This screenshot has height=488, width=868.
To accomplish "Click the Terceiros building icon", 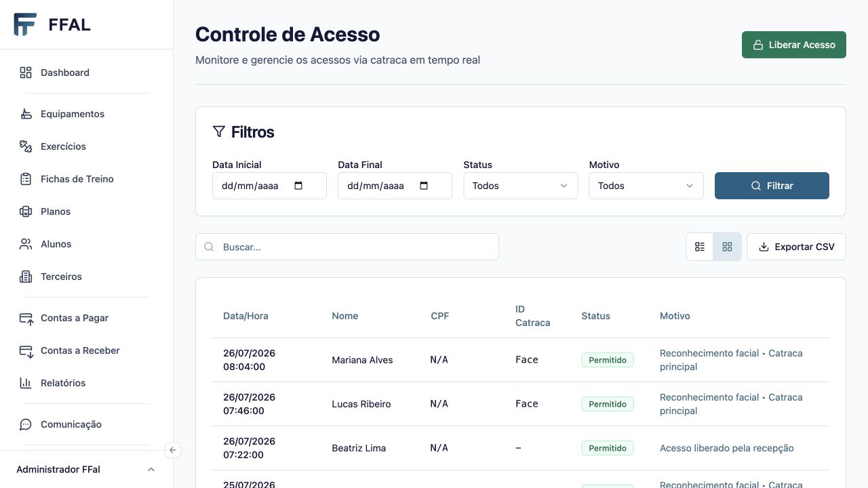I will [26, 277].
